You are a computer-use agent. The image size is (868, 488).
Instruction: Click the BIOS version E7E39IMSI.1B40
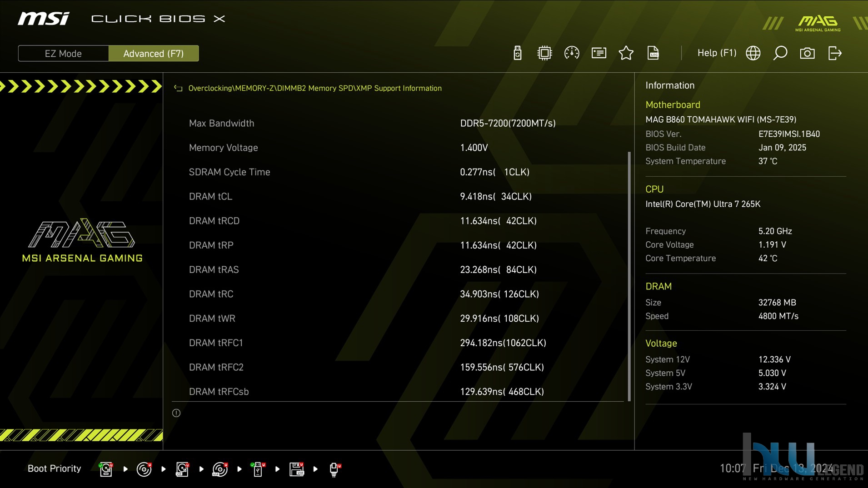point(789,134)
